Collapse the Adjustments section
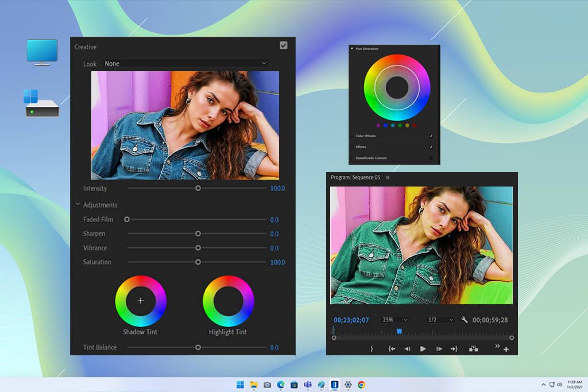Image resolution: width=588 pixels, height=392 pixels. tap(78, 204)
